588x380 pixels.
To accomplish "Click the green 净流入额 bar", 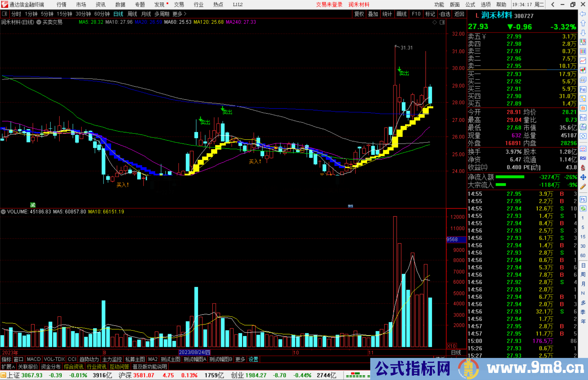I will point(510,177).
